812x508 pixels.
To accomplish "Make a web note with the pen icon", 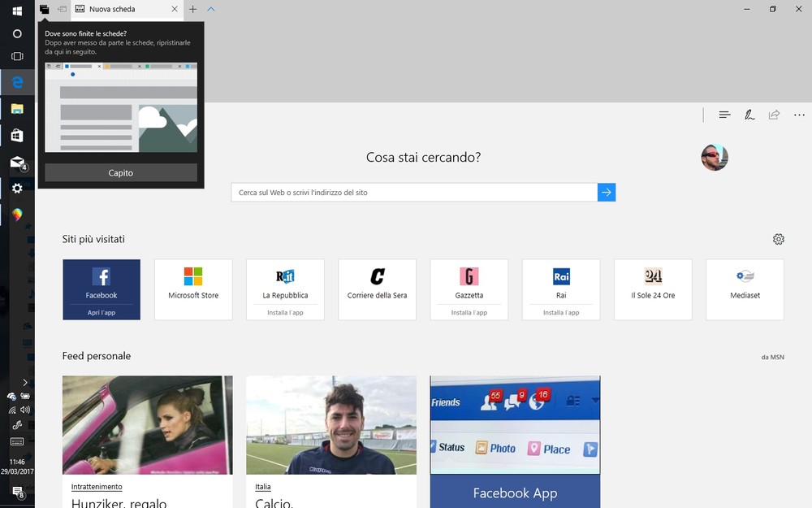I will tap(749, 115).
